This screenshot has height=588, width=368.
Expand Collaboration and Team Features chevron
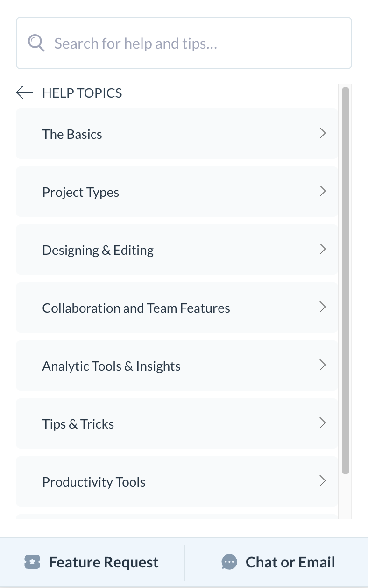[x=323, y=307]
